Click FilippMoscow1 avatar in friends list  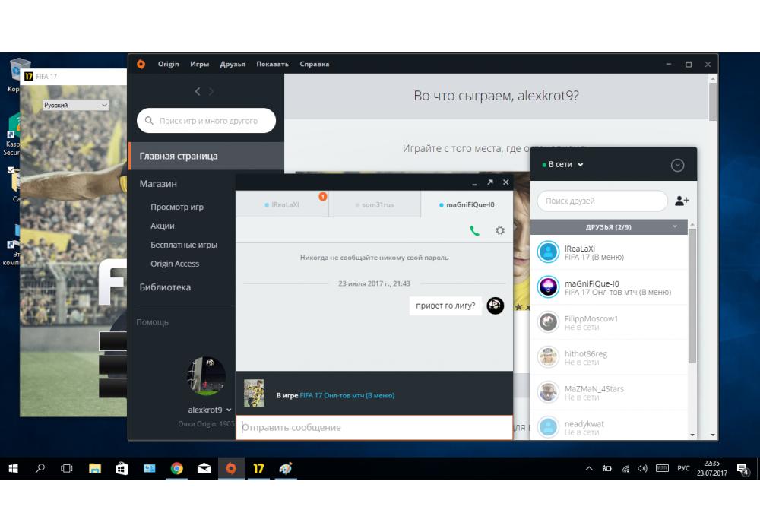548,322
